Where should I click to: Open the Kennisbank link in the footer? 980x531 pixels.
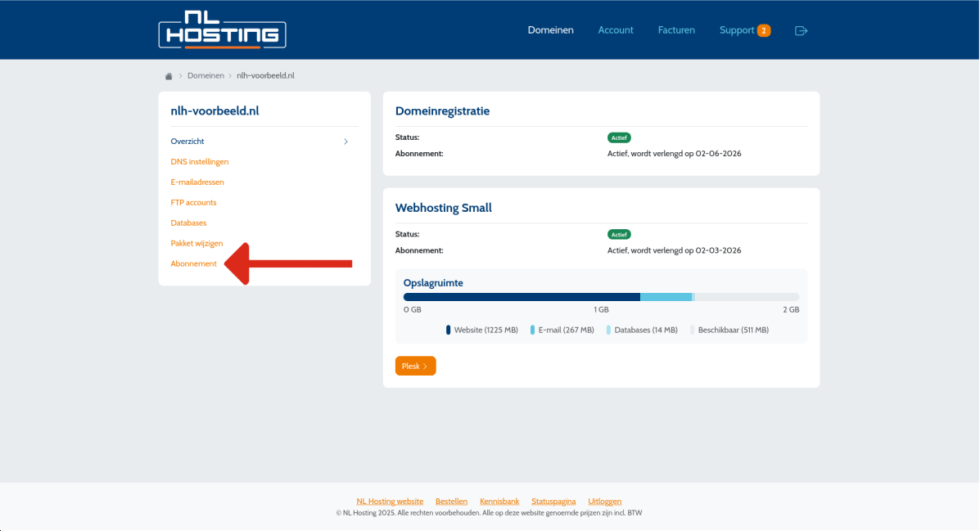499,501
